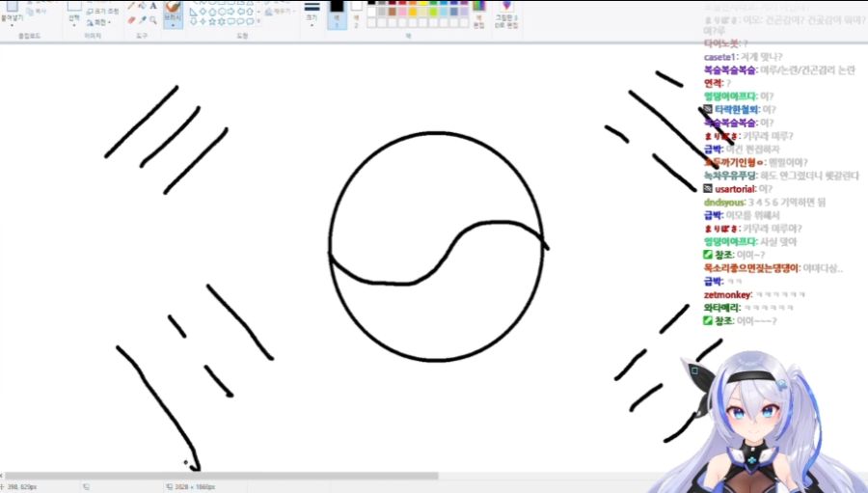Click the horizontal canvas scrollbar
This screenshot has width=868, height=493.
(222, 476)
